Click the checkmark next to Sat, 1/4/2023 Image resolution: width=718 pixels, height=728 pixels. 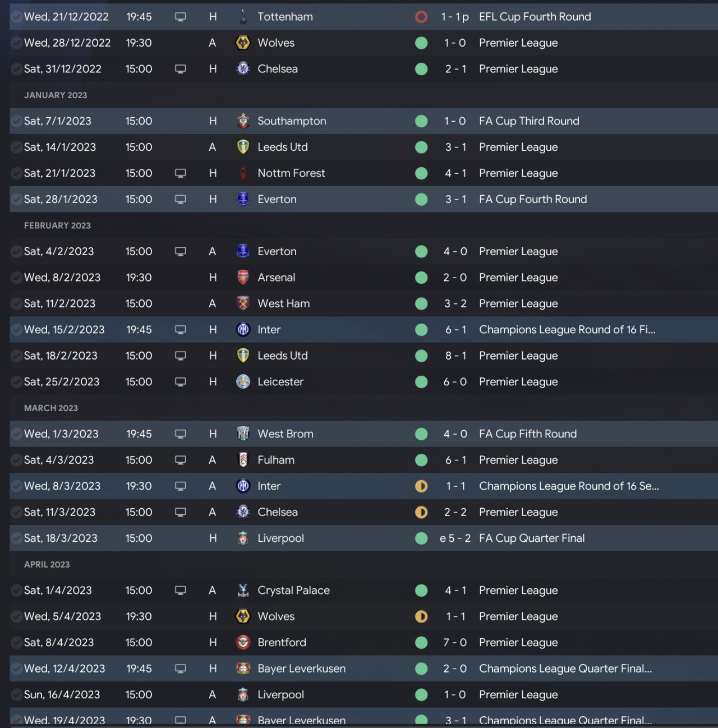tap(17, 591)
